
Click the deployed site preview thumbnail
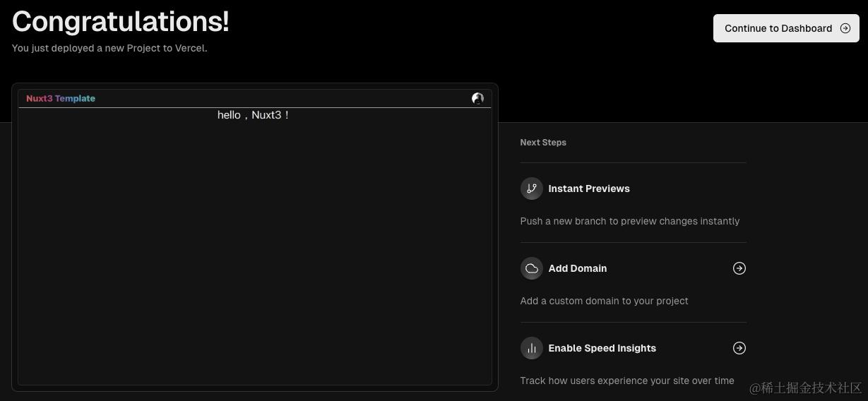[x=255, y=237]
